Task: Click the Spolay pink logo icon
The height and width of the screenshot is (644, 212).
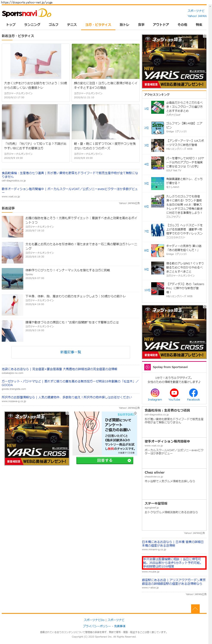Action: coord(147,367)
